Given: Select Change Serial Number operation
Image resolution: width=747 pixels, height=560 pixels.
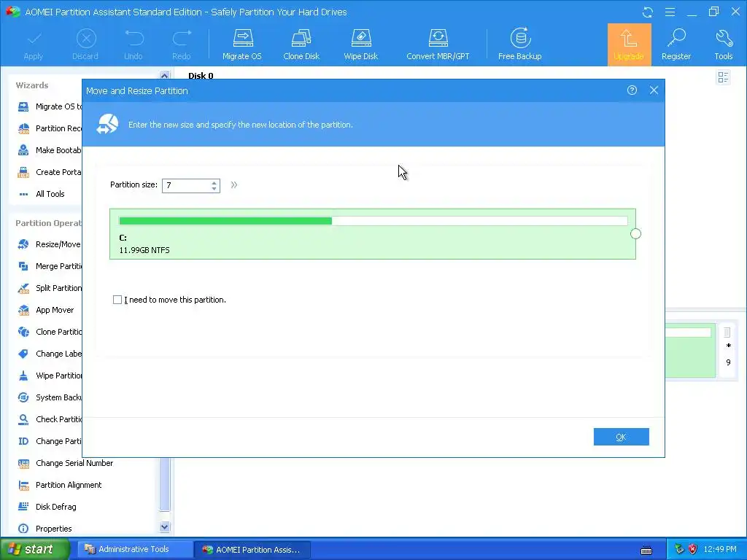Looking at the screenshot, I should [x=65, y=463].
